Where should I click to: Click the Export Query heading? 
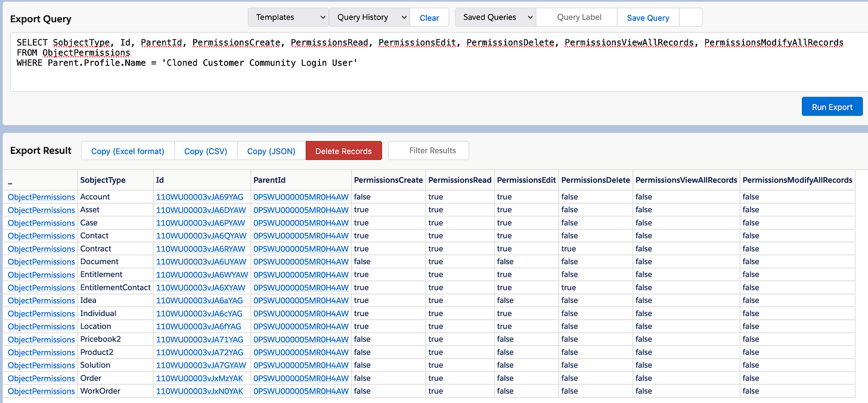(41, 18)
